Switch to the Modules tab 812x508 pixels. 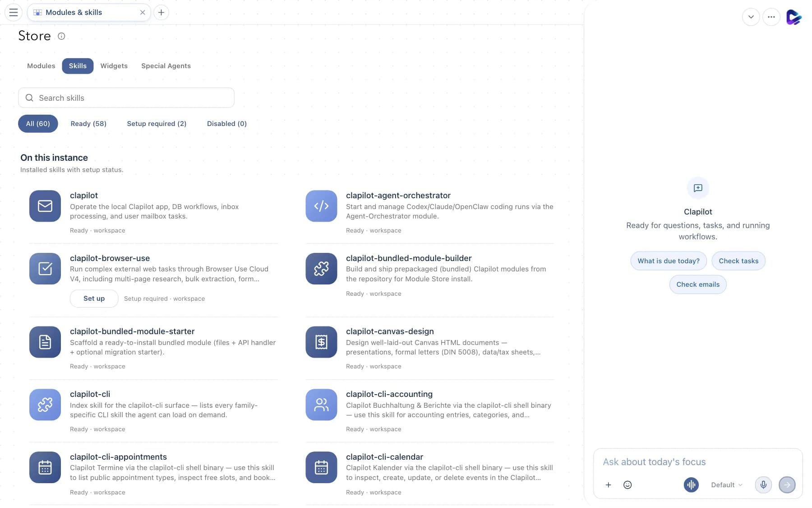(x=41, y=66)
